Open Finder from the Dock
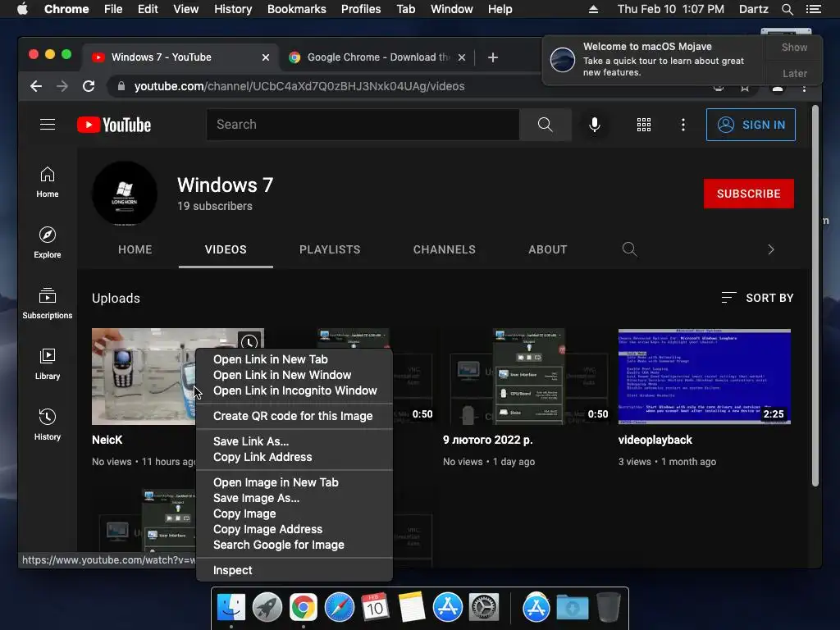840x630 pixels. (231, 608)
